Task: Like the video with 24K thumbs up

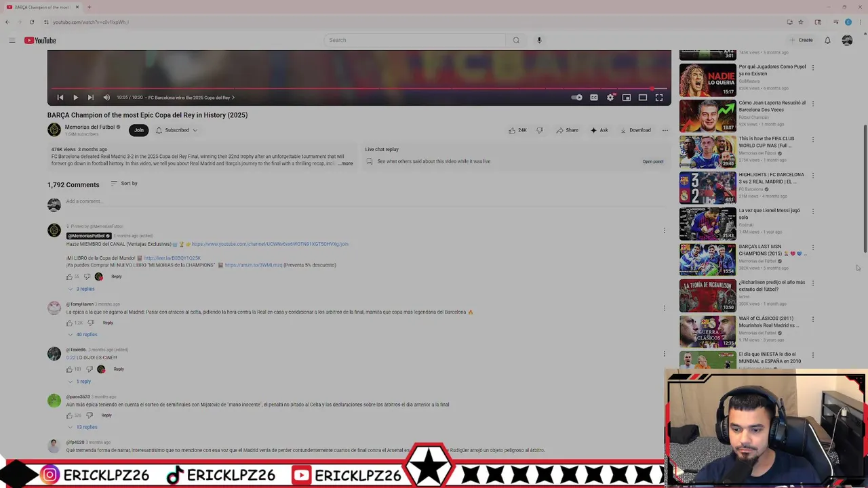Action: click(517, 130)
